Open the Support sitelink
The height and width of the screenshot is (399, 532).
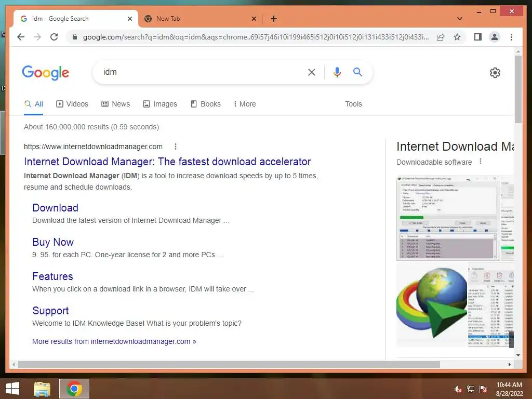coord(50,311)
